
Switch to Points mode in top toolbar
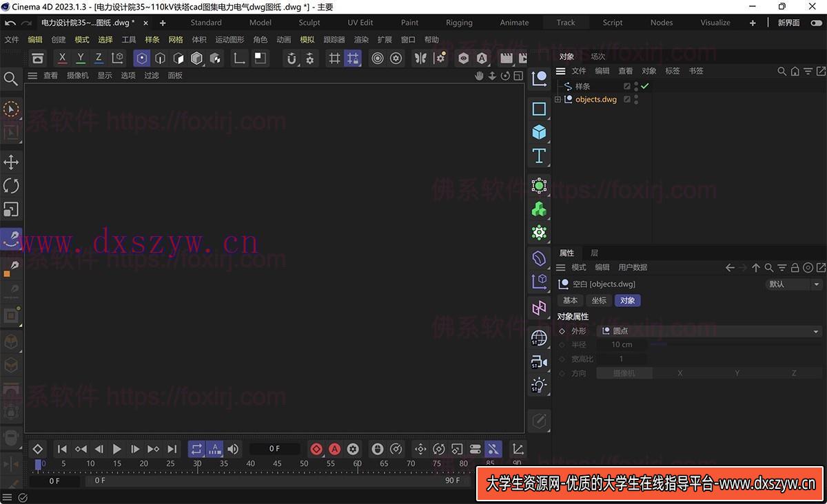tap(142, 59)
